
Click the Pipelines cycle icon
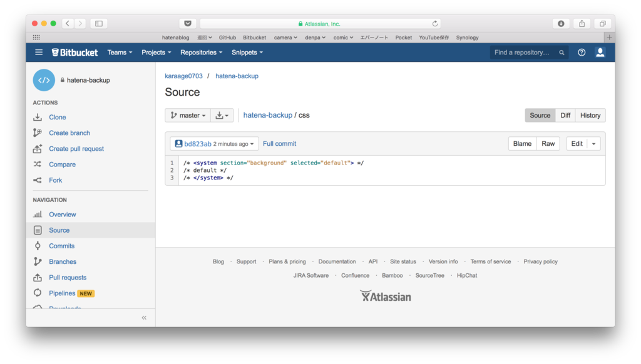38,293
